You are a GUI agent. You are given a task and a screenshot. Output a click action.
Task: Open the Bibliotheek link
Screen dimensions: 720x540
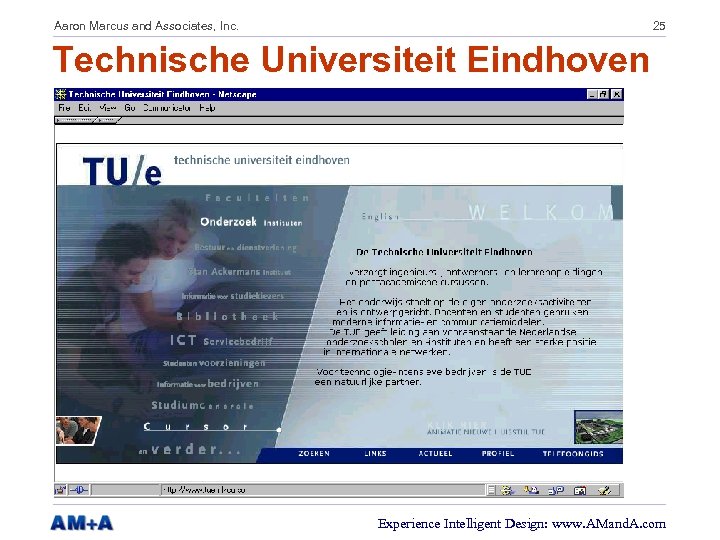(x=228, y=316)
